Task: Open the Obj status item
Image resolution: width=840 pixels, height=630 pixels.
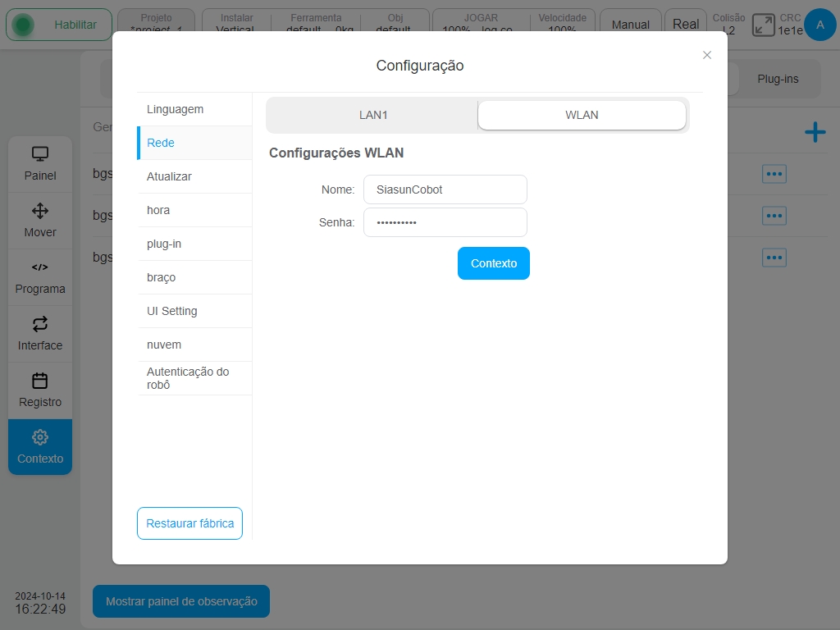Action: [x=395, y=24]
